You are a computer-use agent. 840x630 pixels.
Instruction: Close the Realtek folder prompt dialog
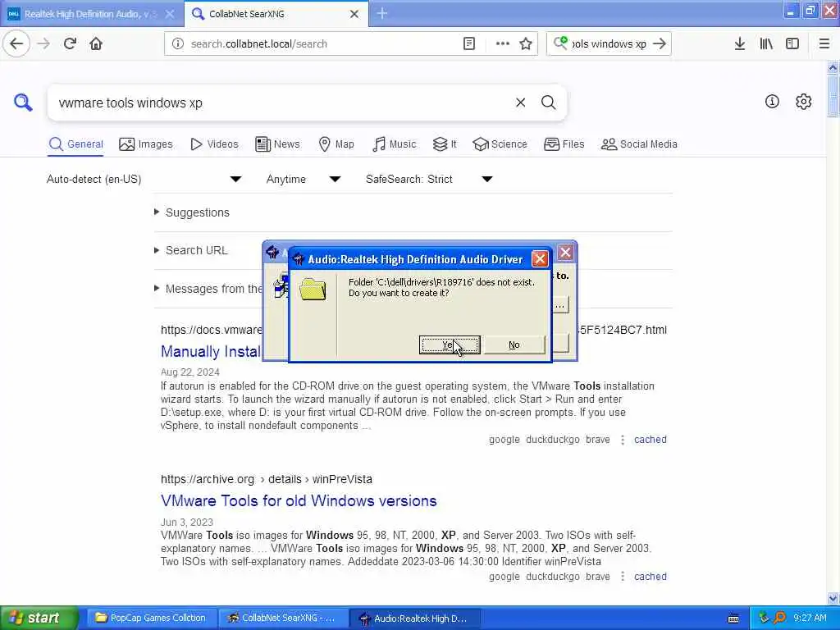540,259
